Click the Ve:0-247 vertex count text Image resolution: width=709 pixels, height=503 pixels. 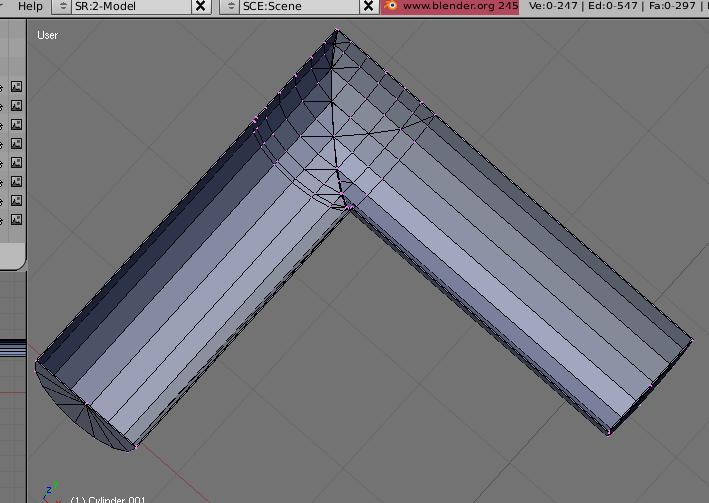[553, 6]
